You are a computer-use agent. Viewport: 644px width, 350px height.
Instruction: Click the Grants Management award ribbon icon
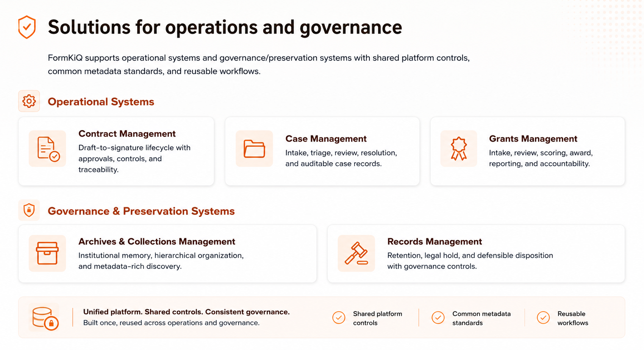pyautogui.click(x=459, y=149)
